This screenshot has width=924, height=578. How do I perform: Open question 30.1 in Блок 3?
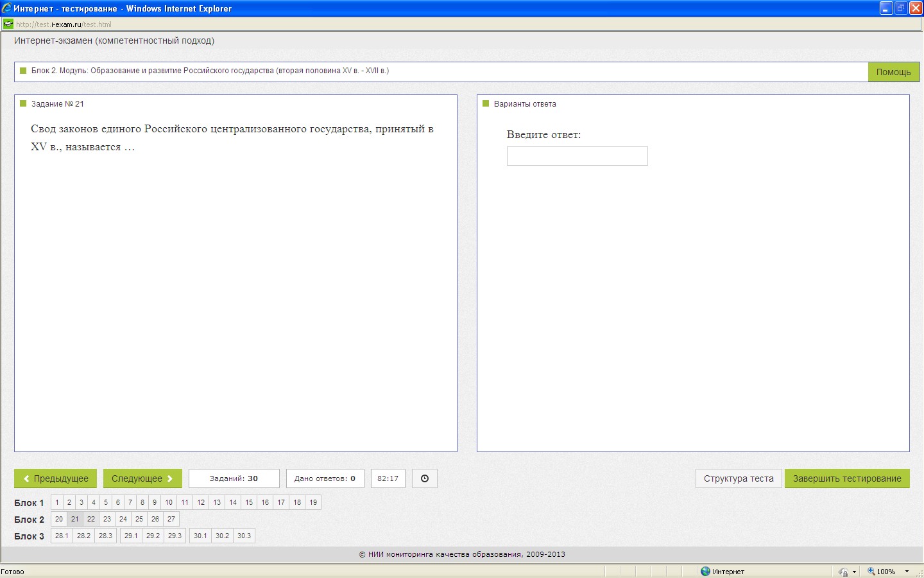pos(200,536)
